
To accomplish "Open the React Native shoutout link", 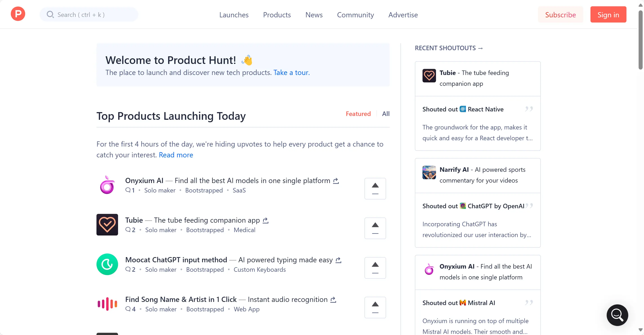I will [485, 109].
